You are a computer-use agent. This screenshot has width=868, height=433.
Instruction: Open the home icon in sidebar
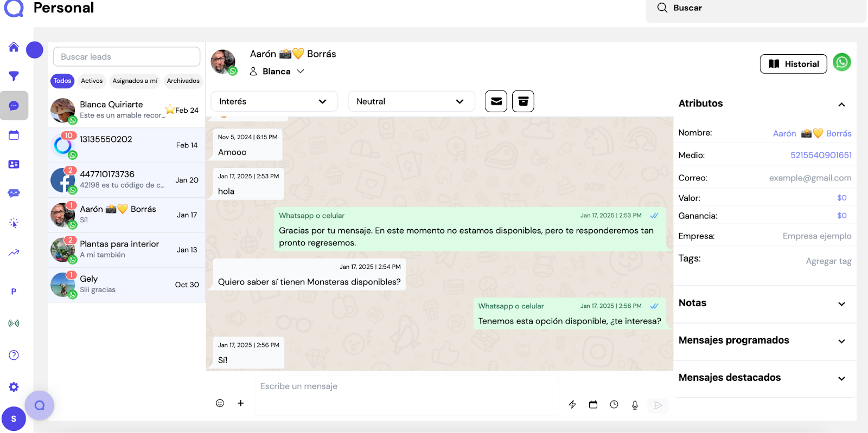[14, 47]
